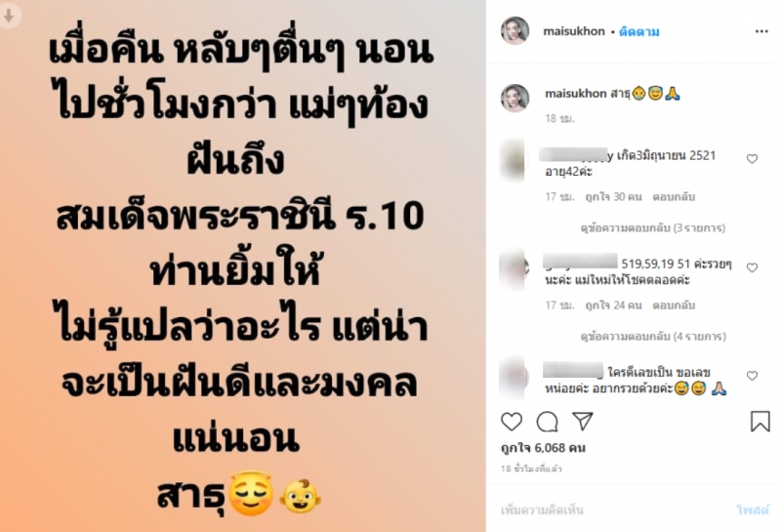View the 6,068 likes list
Viewport: 781px width, 532px height.
pyautogui.click(x=543, y=448)
